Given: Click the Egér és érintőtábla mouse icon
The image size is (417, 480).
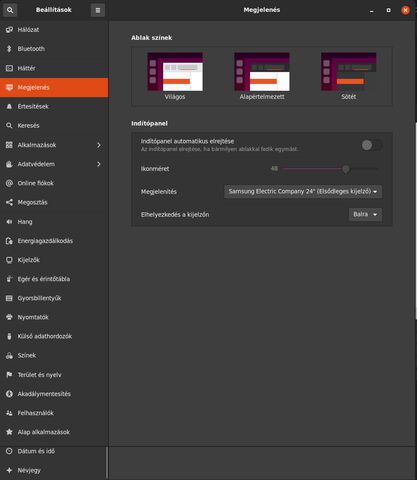Looking at the screenshot, I should (9, 279).
